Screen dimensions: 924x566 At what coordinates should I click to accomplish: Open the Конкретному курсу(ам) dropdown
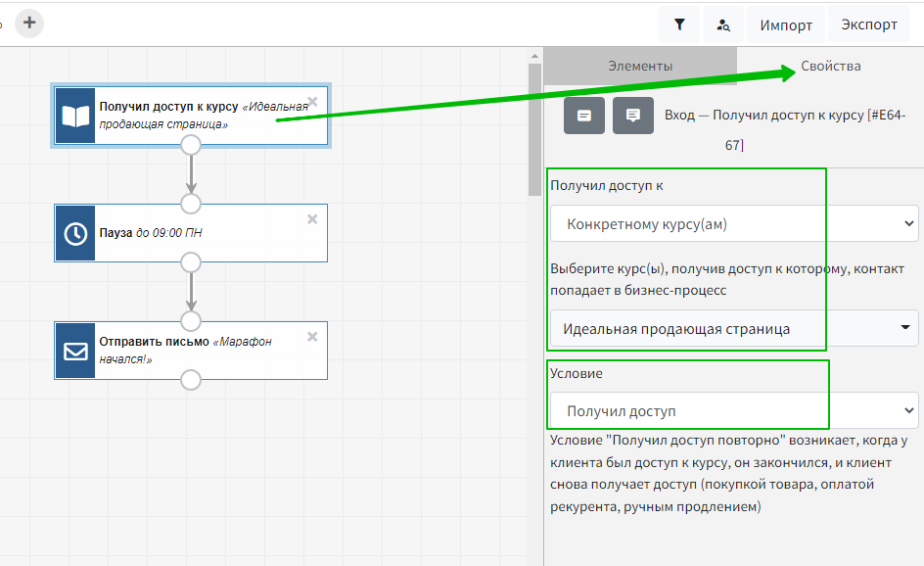point(734,224)
